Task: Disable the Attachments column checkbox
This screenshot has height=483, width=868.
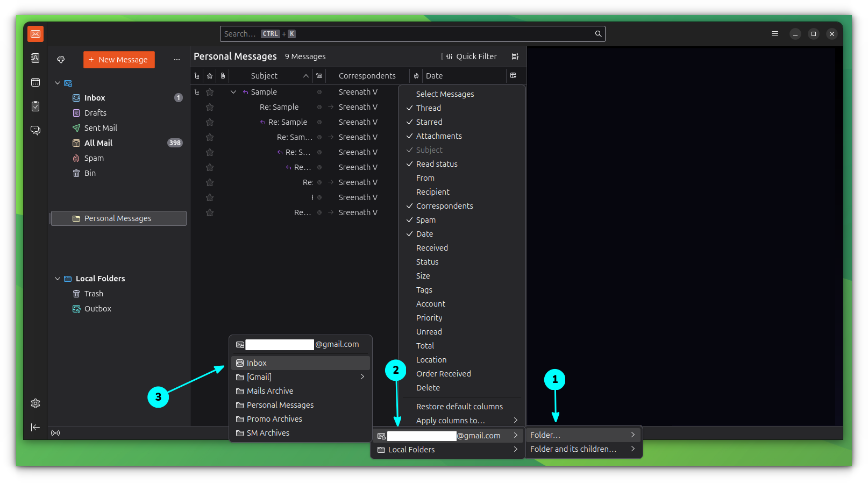Action: [438, 136]
